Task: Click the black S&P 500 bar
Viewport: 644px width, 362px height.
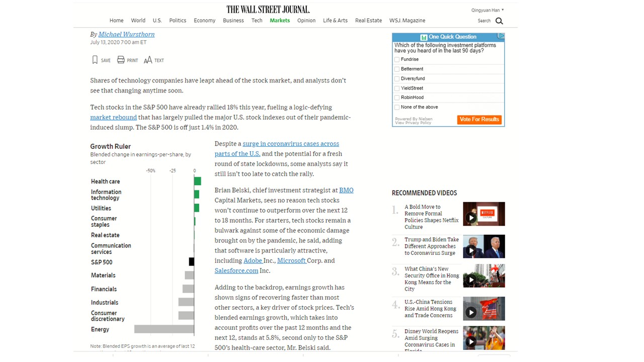Action: 192,261
